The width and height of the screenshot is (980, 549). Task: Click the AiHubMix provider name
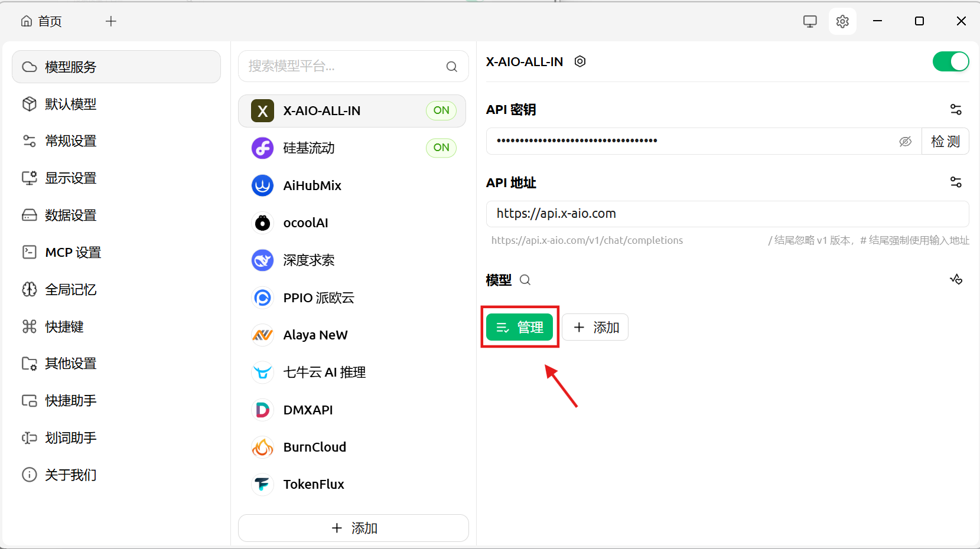click(312, 185)
